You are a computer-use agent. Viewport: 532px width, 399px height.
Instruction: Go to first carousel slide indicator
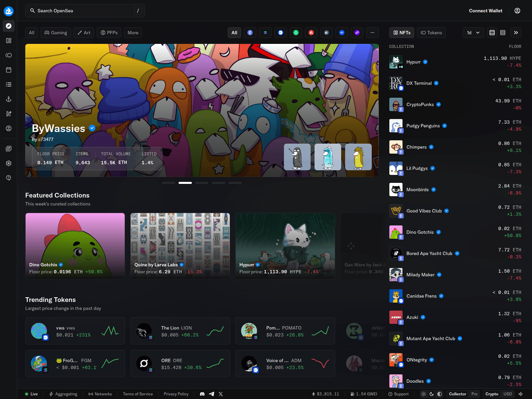(169, 183)
